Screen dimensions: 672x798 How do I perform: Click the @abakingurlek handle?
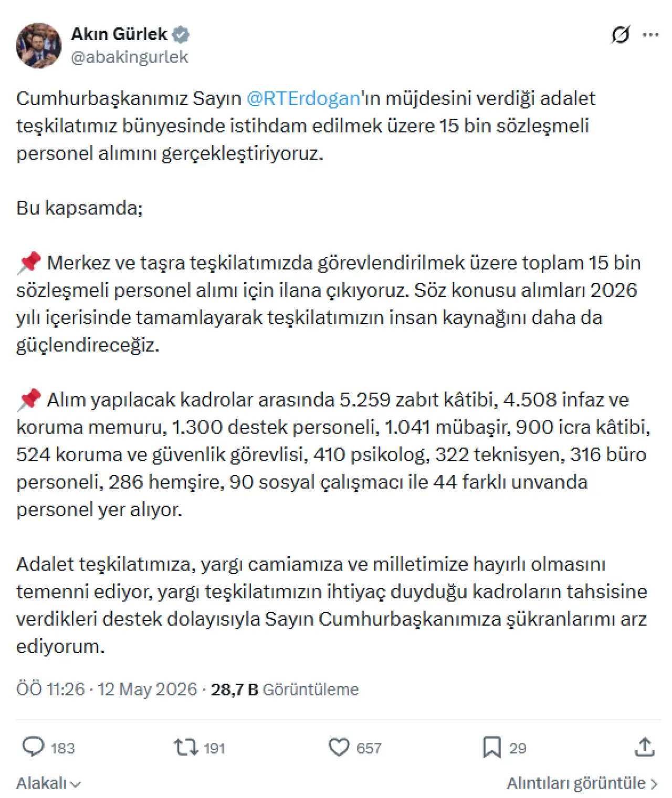[129, 57]
